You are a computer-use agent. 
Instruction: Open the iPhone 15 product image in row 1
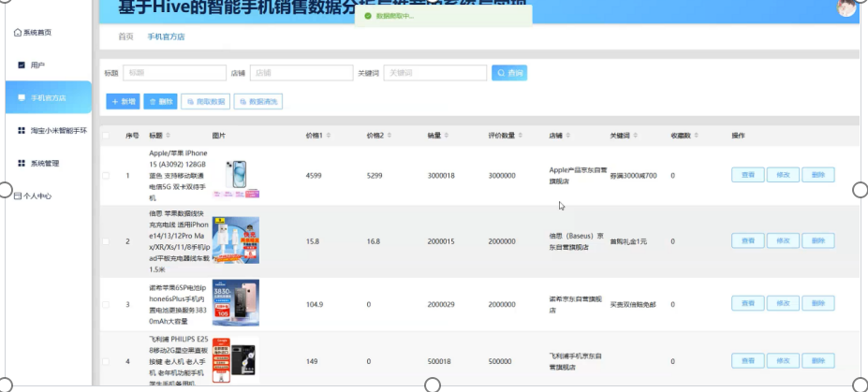coord(236,177)
